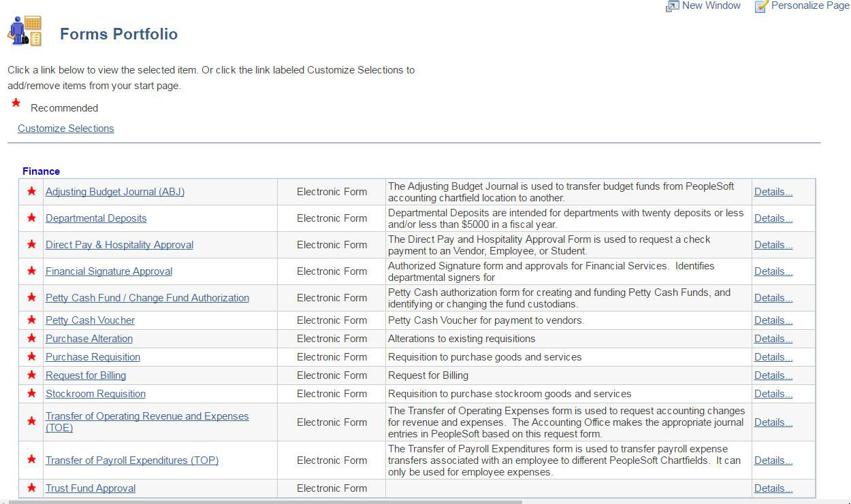
Task: View Details for Direct Pay & Hospitality Approval
Action: click(773, 245)
